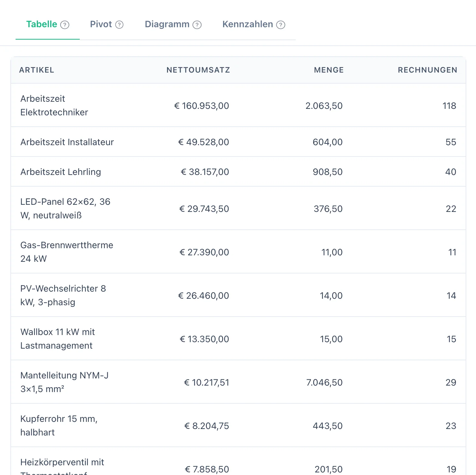Click the help icon next to Tabelle

[x=65, y=25]
